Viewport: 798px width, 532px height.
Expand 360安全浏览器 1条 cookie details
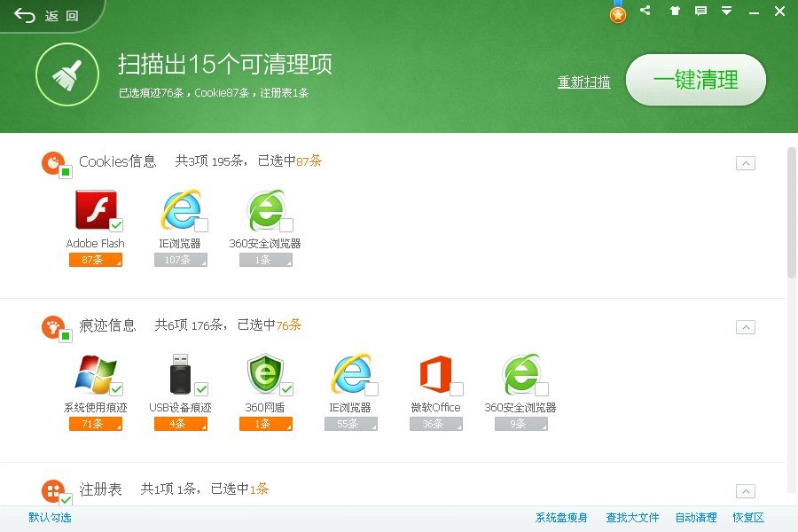[266, 260]
